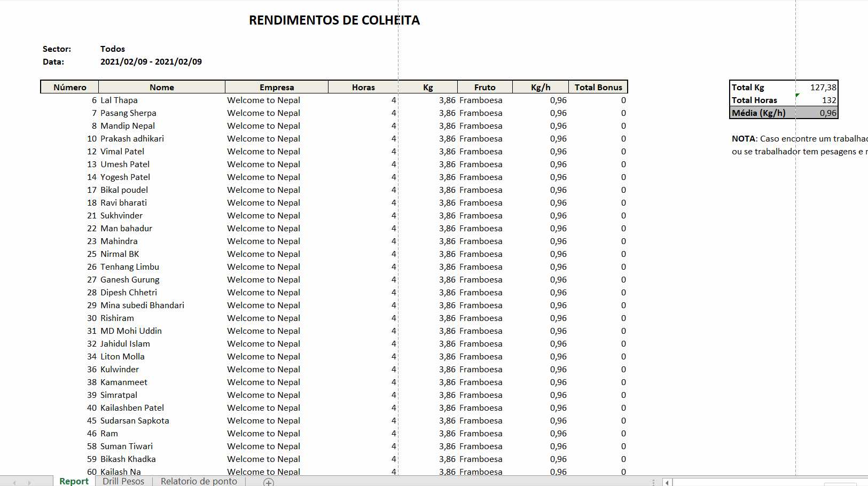Image resolution: width=868 pixels, height=486 pixels.
Task: Select the name cell Pasang Sherpa
Action: 128,113
